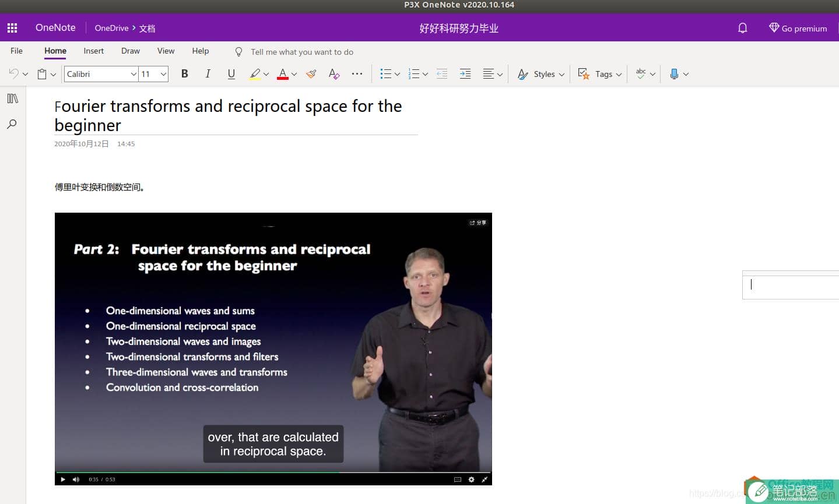
Task: Open the app launcher grid
Action: pyautogui.click(x=12, y=27)
